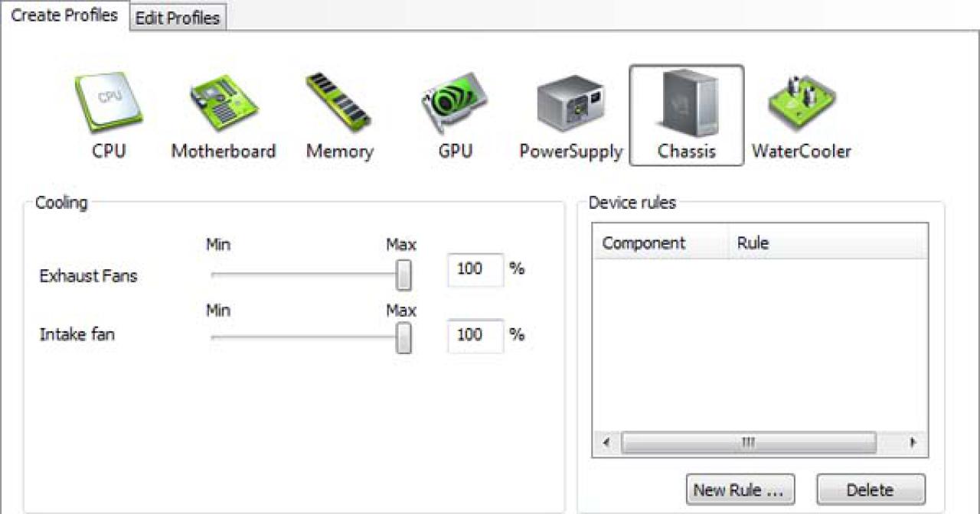Screen dimensions: 980x514
Task: Switch to the Create Profiles tab
Action: (x=64, y=15)
